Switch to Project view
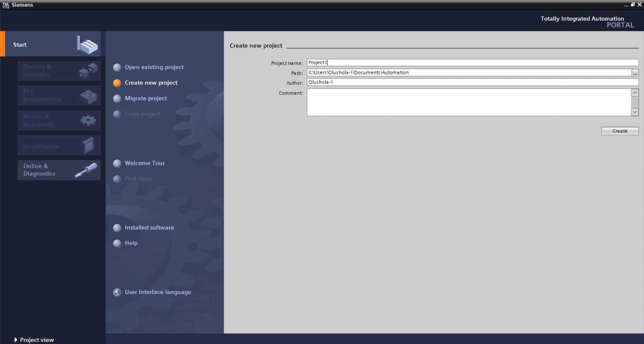The image size is (644, 344). 37,340
